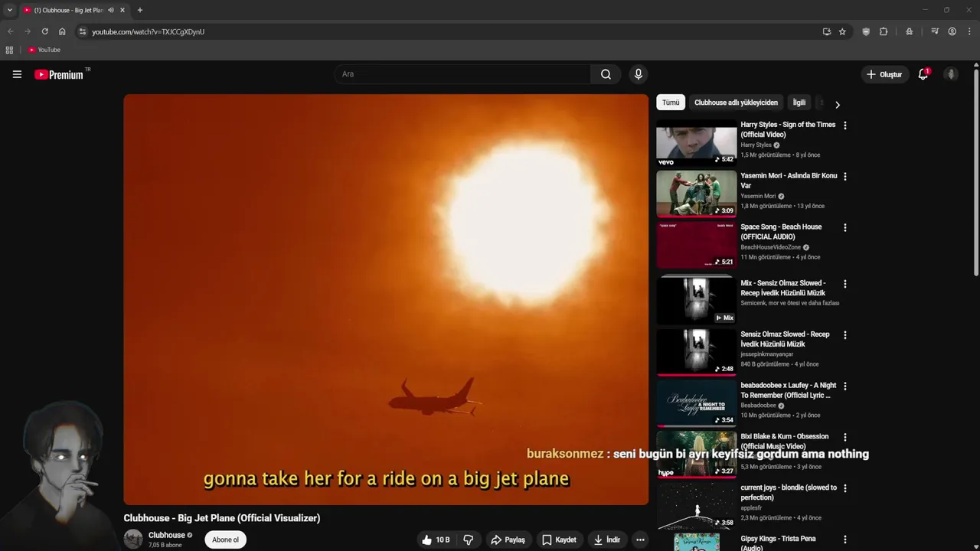The width and height of the screenshot is (980, 551).
Task: Open A Night To Remember thumbnail
Action: (696, 404)
